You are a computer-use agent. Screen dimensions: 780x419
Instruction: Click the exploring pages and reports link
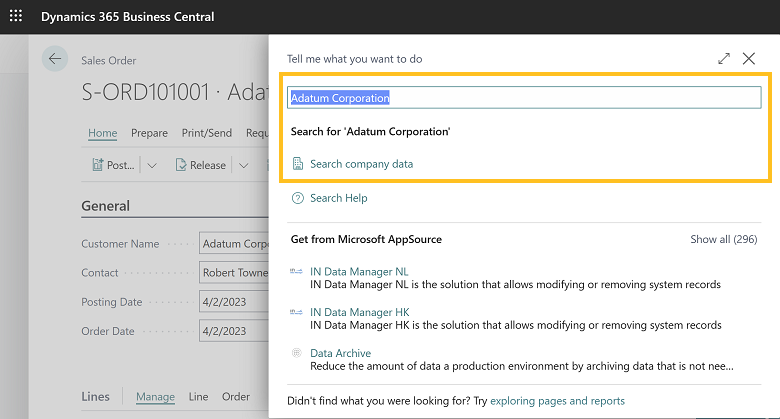pos(557,401)
